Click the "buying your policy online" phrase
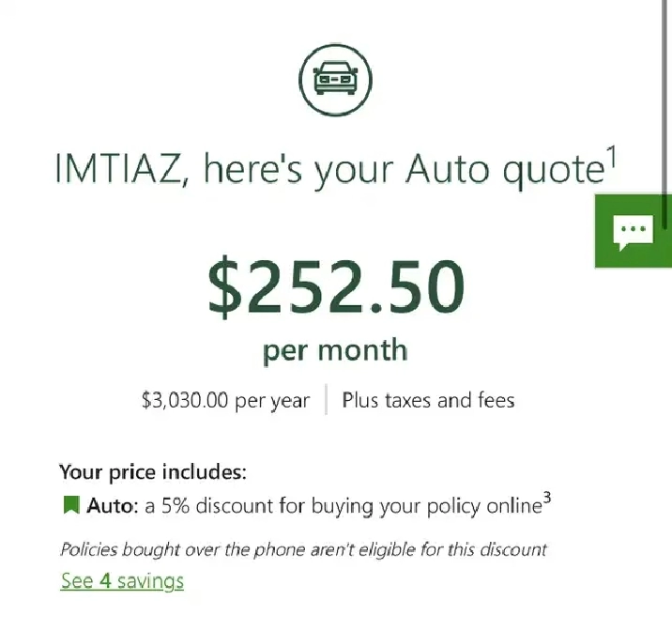Viewport: 672px width, 631px height. (438, 507)
